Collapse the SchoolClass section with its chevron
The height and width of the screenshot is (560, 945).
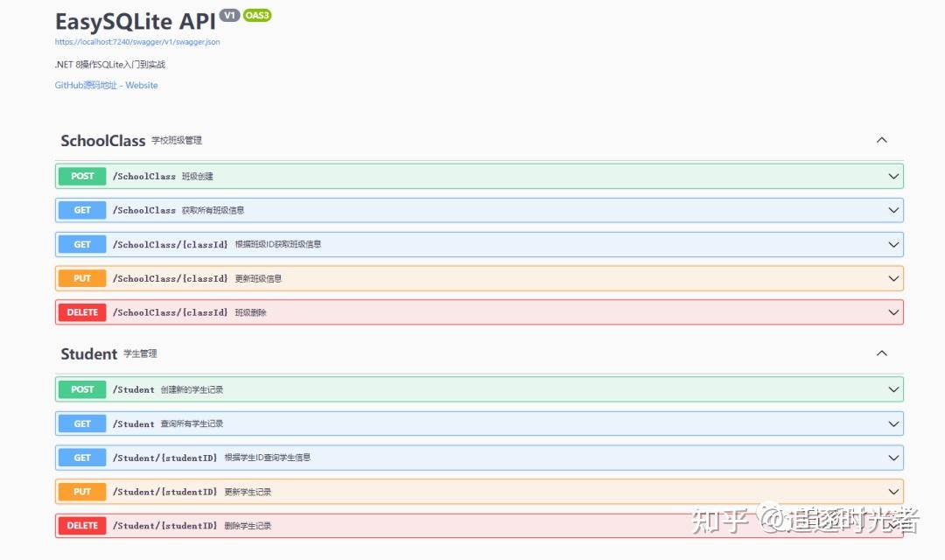click(x=882, y=140)
